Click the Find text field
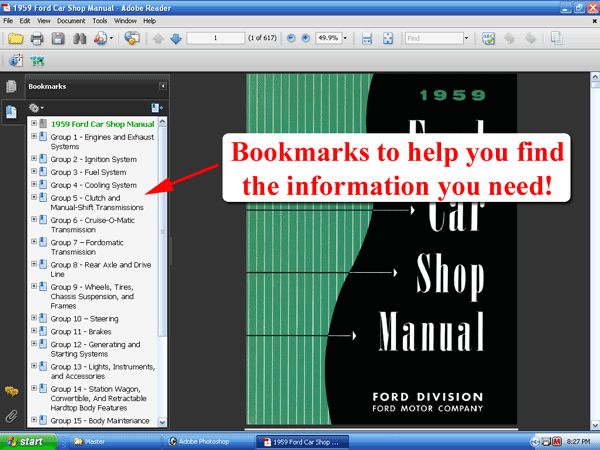Image resolution: width=600 pixels, height=450 pixels. point(434,38)
